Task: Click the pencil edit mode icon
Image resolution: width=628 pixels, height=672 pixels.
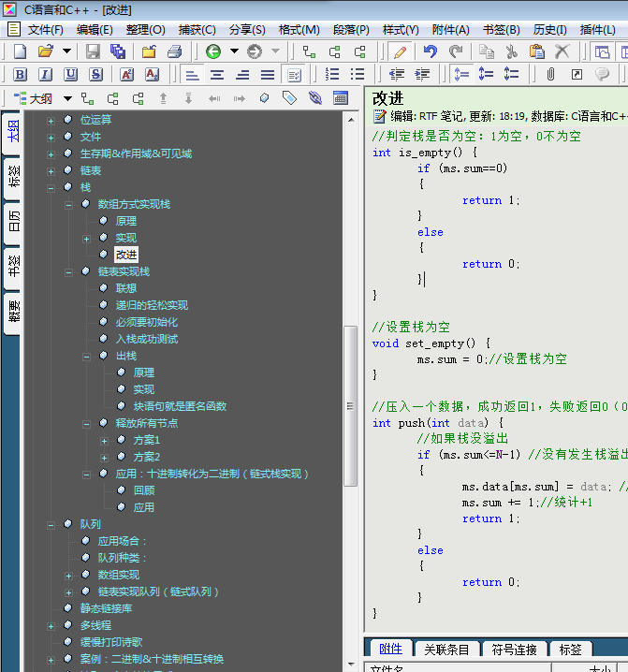Action: pyautogui.click(x=400, y=51)
